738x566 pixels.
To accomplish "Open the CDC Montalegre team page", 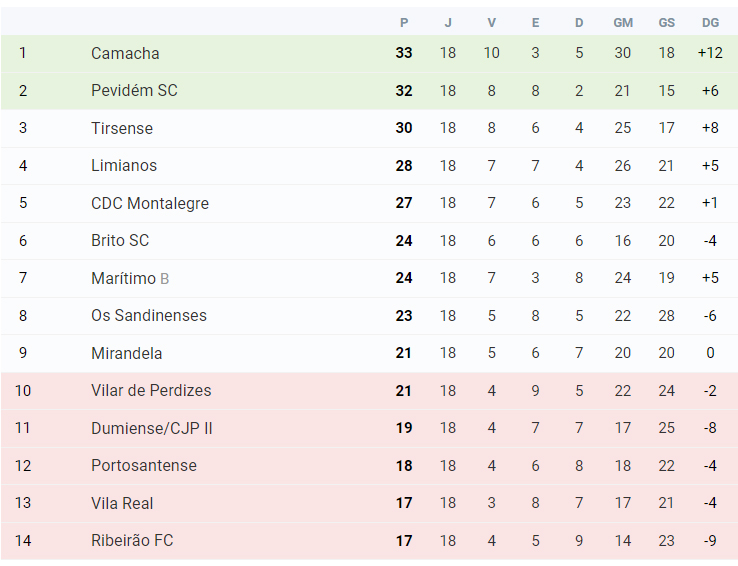I will 150,203.
